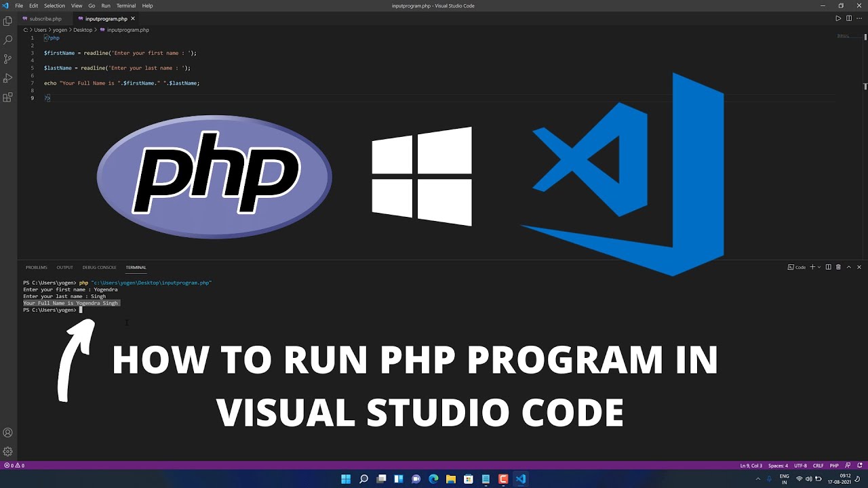This screenshot has width=868, height=488.
Task: Click Ln 9, Col 3 status item
Action: 751,466
